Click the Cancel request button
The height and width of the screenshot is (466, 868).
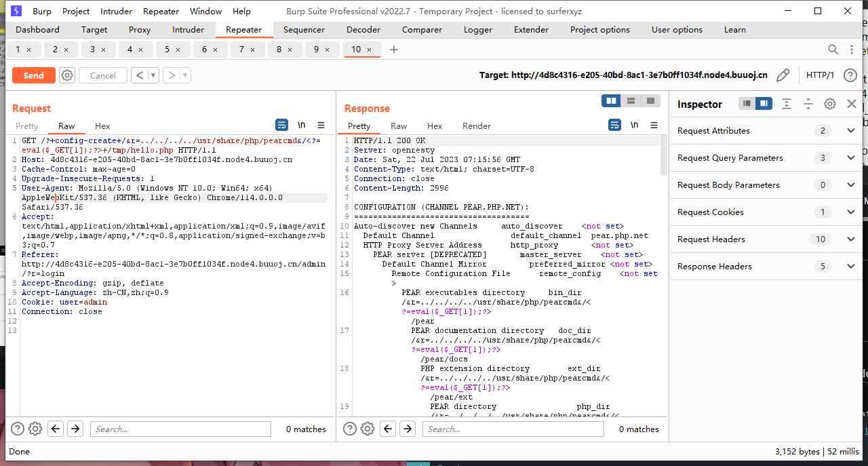click(x=103, y=75)
